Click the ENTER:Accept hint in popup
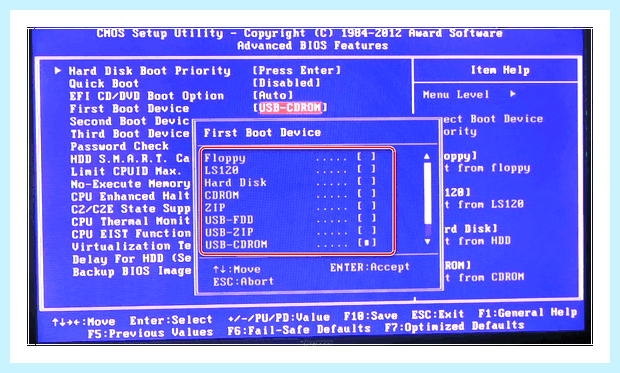 coord(370,267)
